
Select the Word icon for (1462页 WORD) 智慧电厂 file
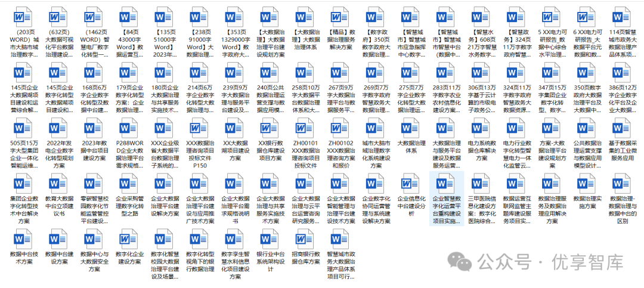coord(93,17)
